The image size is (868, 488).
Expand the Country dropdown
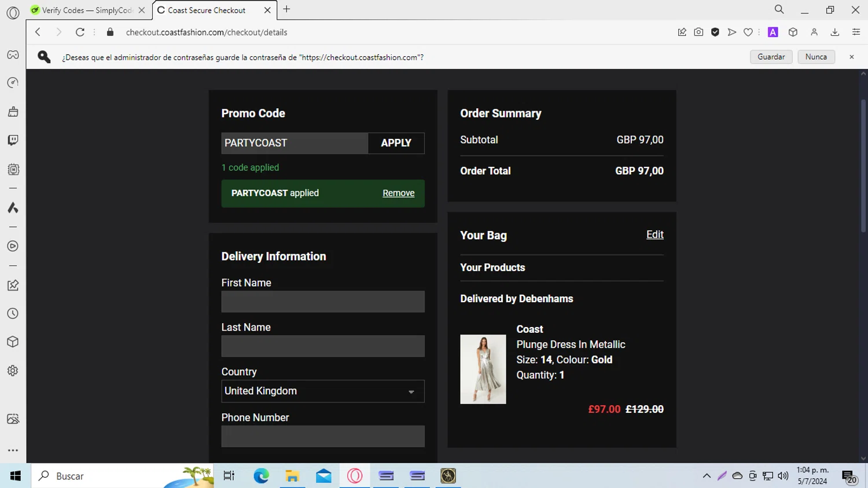323,391
